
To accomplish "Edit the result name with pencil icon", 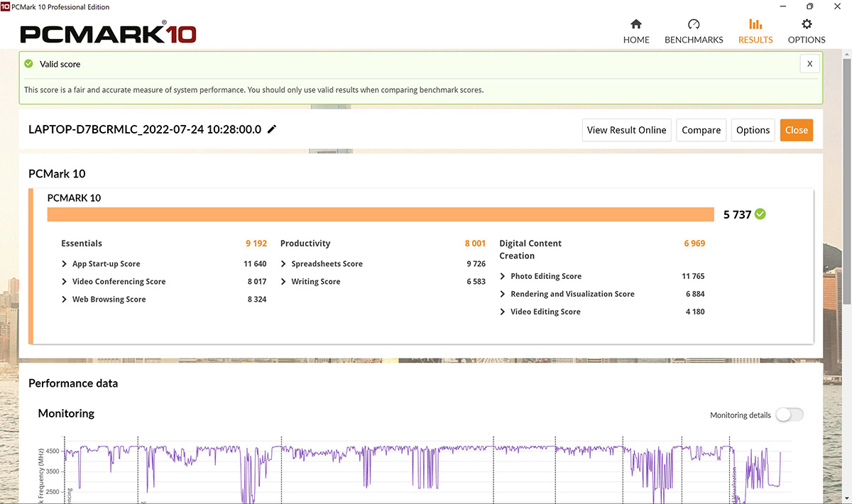I will pos(272,129).
